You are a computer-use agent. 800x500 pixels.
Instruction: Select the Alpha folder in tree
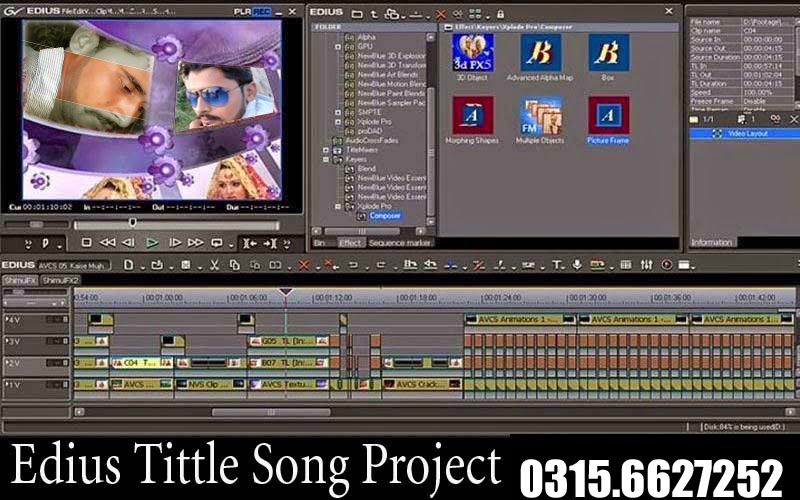(366, 37)
